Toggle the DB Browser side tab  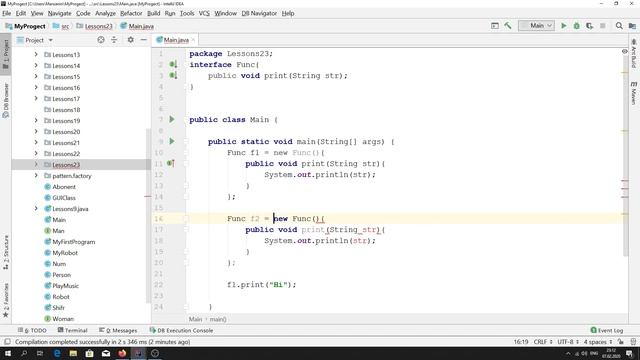coord(6,100)
